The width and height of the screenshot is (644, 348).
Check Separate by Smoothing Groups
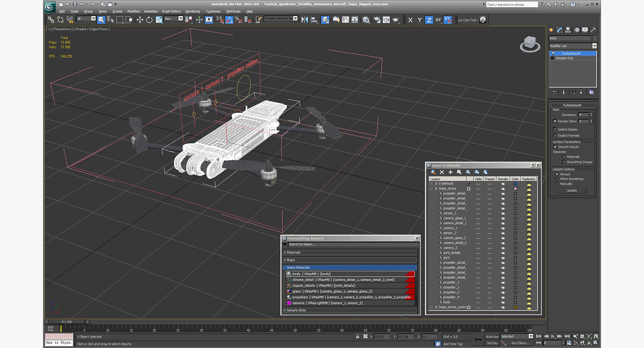(x=564, y=162)
